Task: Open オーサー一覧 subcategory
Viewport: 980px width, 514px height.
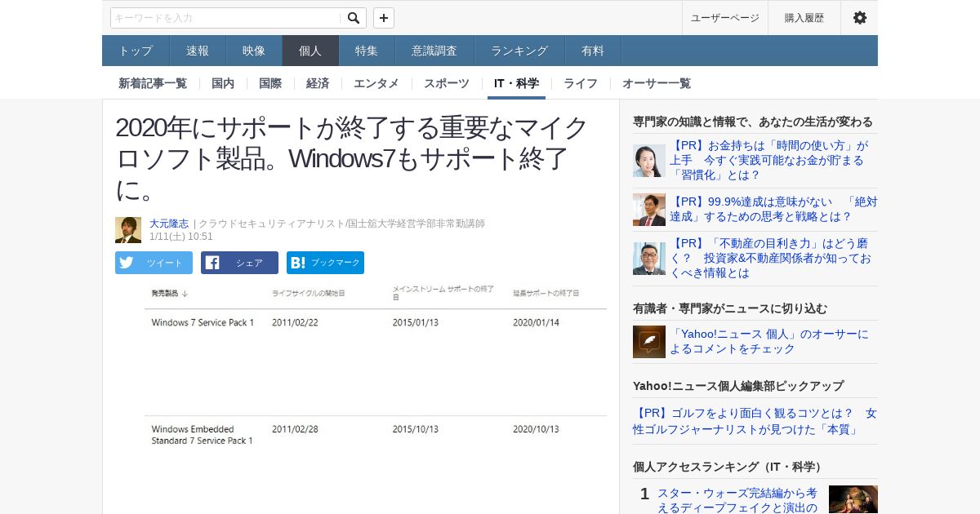Action: tap(657, 83)
